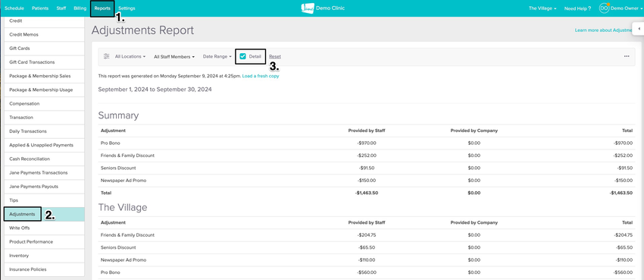This screenshot has width=644, height=280.
Task: Open The Village location dropdown
Action: pyautogui.click(x=542, y=8)
